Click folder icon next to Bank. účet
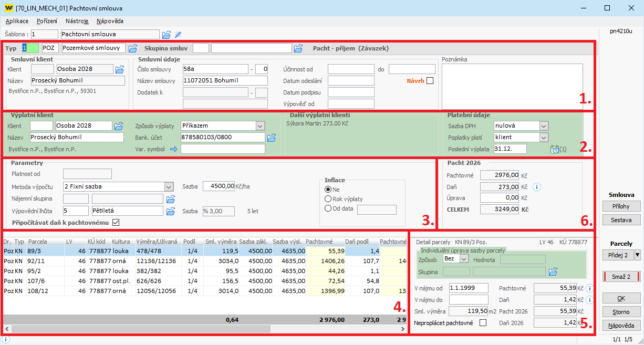This screenshot has height=345, width=644. coord(272,138)
